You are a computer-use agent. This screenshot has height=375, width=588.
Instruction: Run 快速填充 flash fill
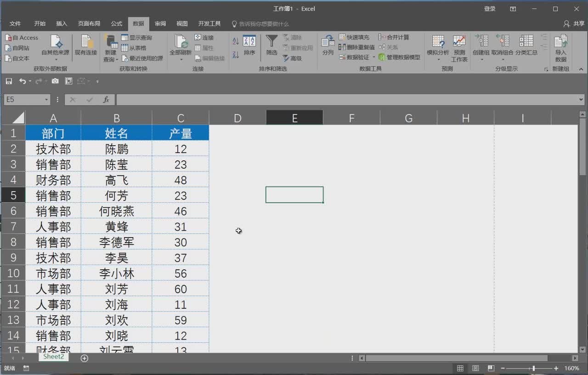coord(354,37)
